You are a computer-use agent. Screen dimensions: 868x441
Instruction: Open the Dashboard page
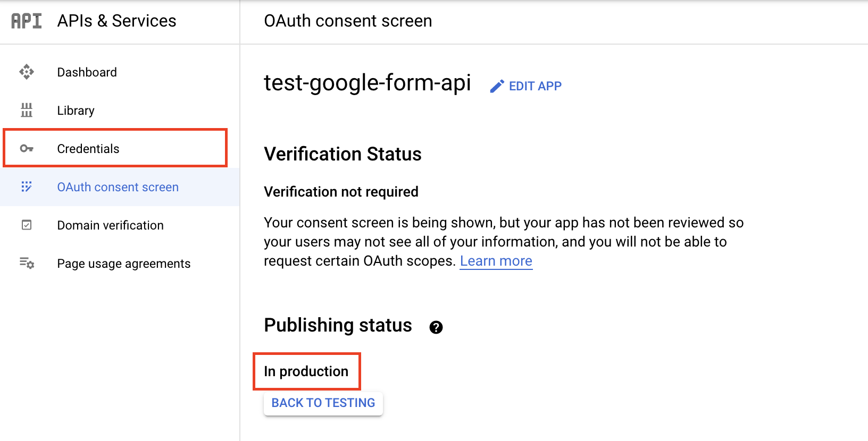(87, 72)
